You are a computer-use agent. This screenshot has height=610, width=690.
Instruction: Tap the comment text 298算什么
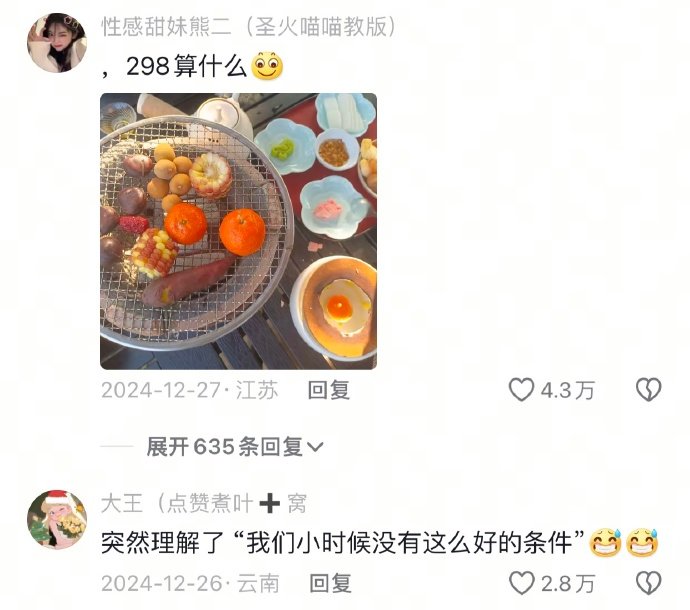pyautogui.click(x=186, y=66)
